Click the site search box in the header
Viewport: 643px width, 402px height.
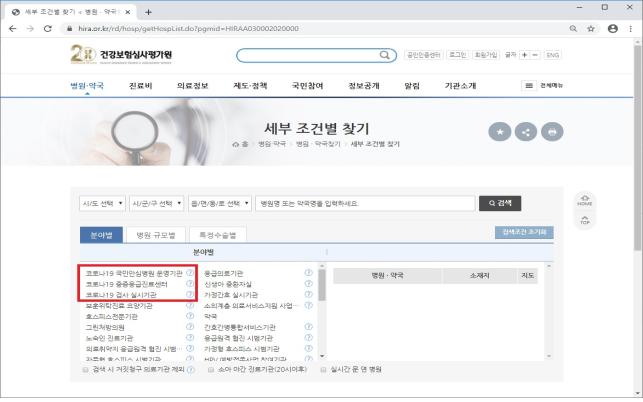point(316,55)
